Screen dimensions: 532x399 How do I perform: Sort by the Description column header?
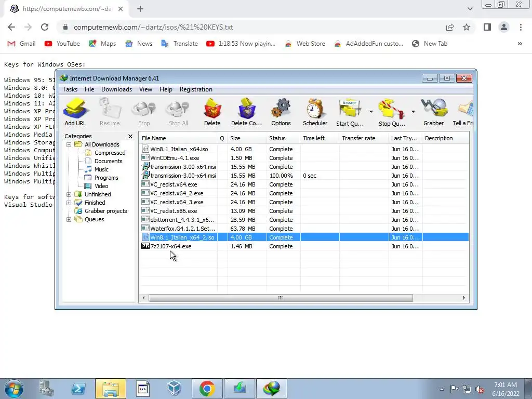(x=445, y=138)
